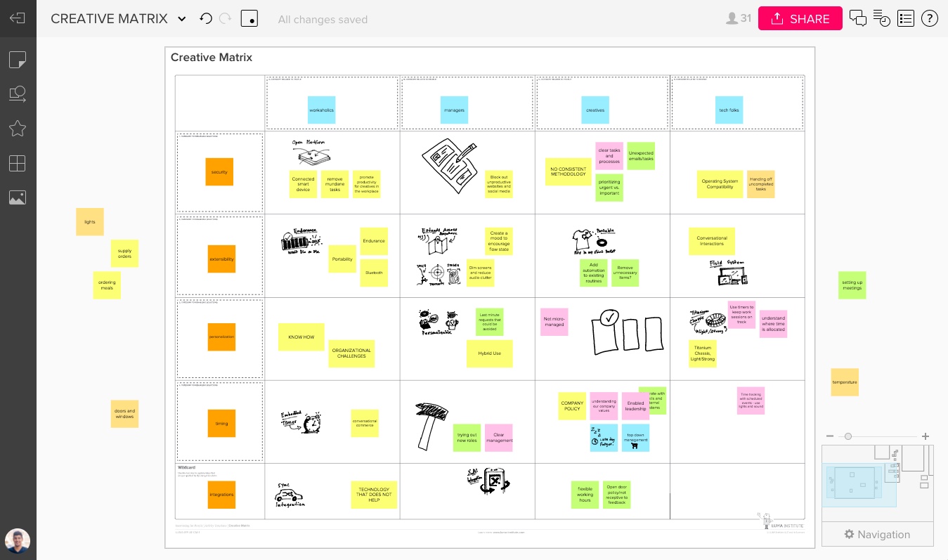Select the blue 'creatives' sticky note
The image size is (948, 560).
click(595, 110)
